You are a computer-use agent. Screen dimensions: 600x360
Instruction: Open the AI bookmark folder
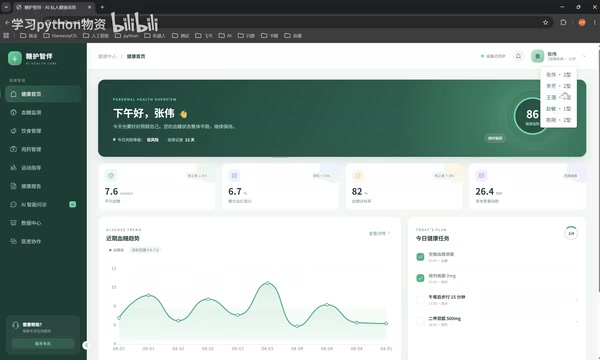coord(225,36)
